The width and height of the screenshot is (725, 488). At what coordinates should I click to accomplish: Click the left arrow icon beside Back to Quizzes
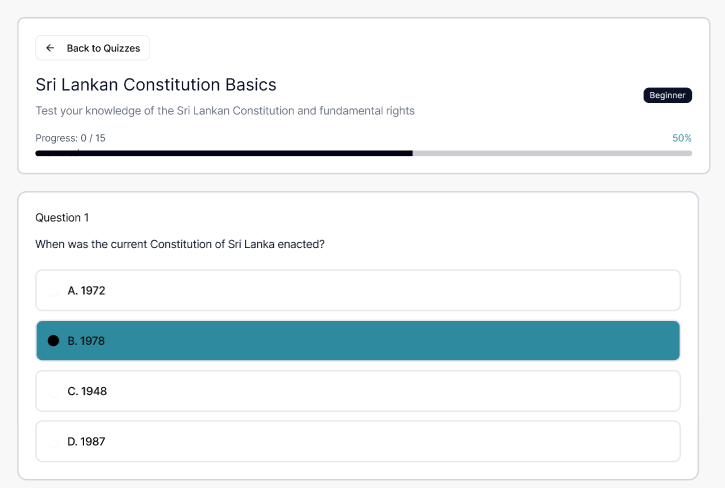[50, 48]
